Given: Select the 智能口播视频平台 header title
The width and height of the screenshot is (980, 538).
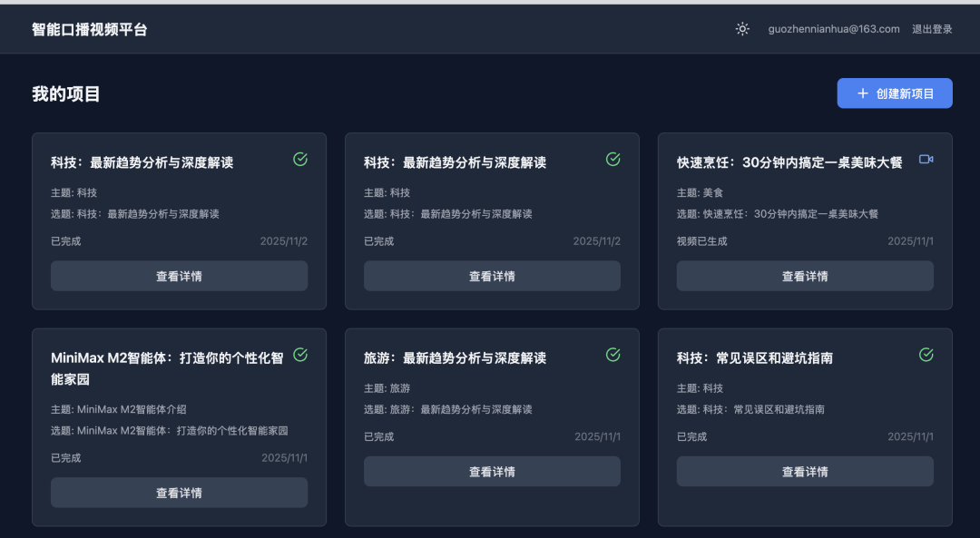Looking at the screenshot, I should 88,28.
